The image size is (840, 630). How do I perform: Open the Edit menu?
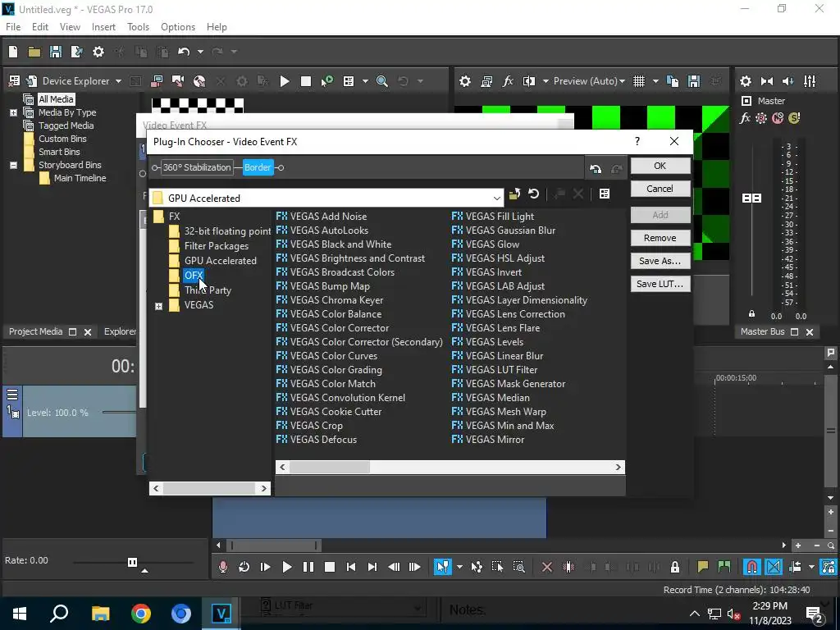coord(40,27)
